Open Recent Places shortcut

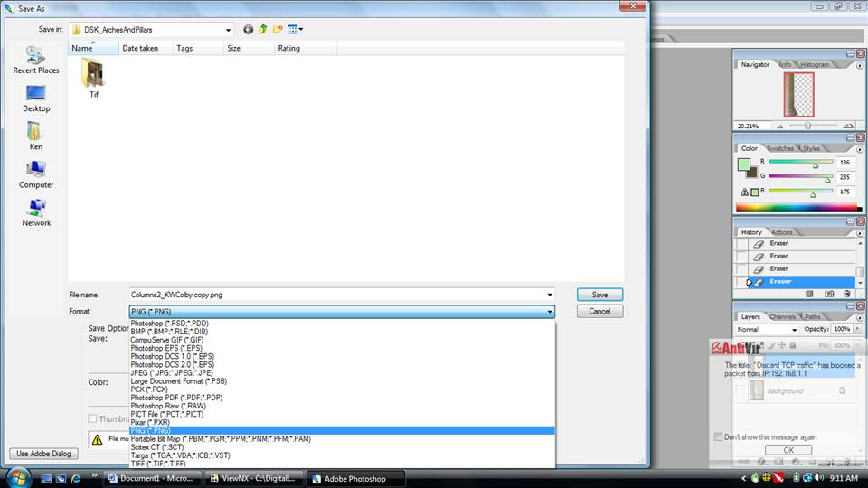(x=36, y=61)
